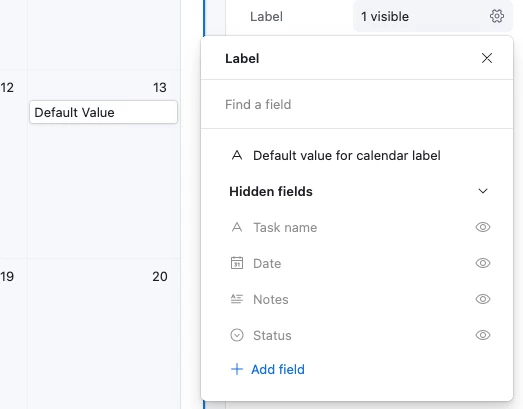Open label settings gear icon
The height and width of the screenshot is (409, 523).
496,16
